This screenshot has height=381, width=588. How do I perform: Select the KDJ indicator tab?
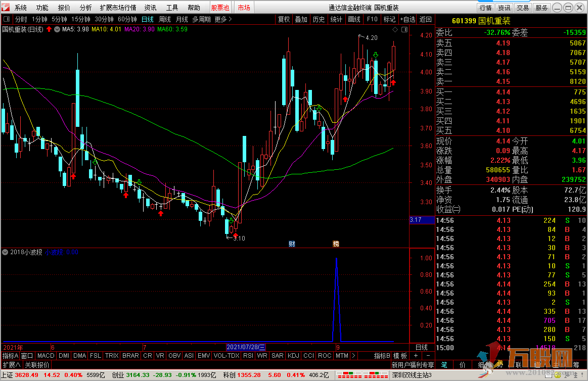click(293, 356)
